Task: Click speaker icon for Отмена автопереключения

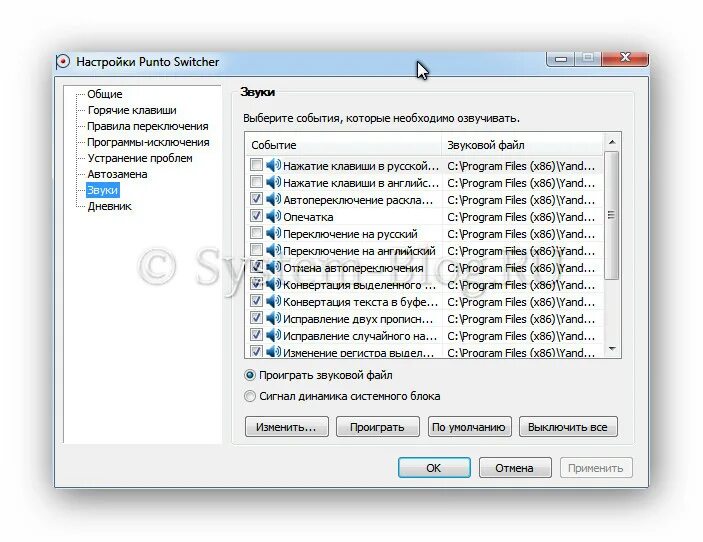Action: [x=273, y=268]
